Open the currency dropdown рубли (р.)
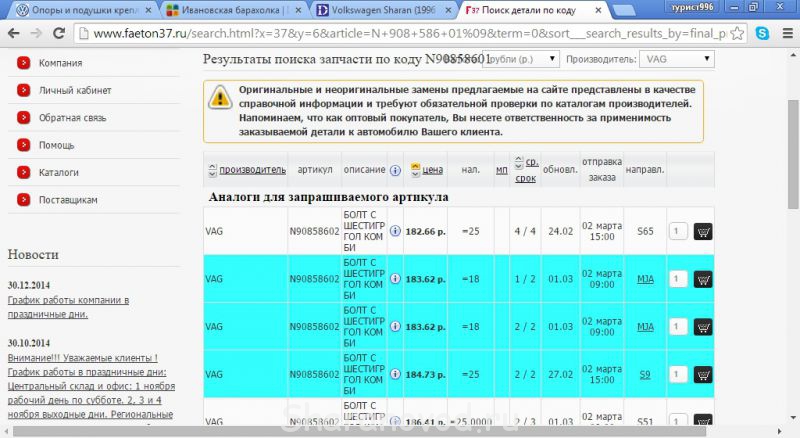800x438 pixels. [520, 59]
